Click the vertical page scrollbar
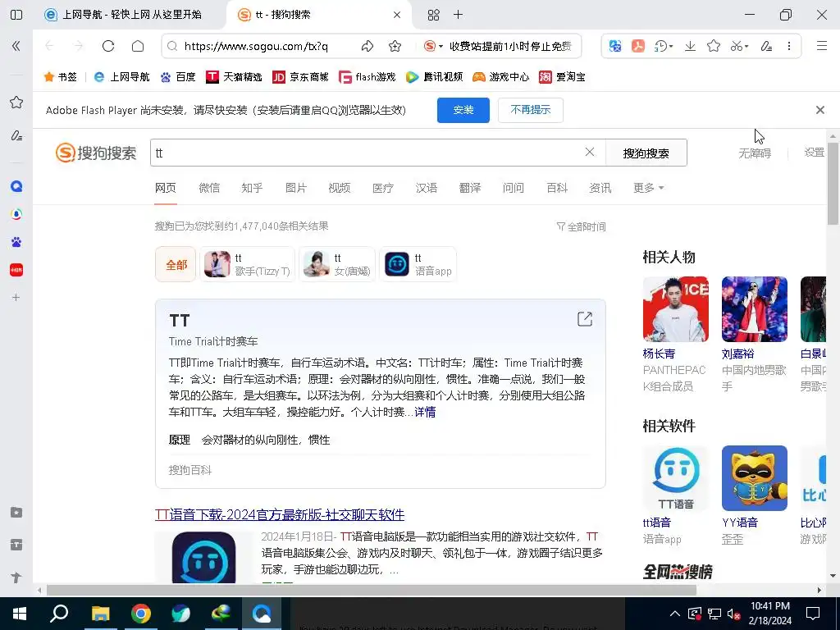This screenshot has height=630, width=840. [x=833, y=183]
